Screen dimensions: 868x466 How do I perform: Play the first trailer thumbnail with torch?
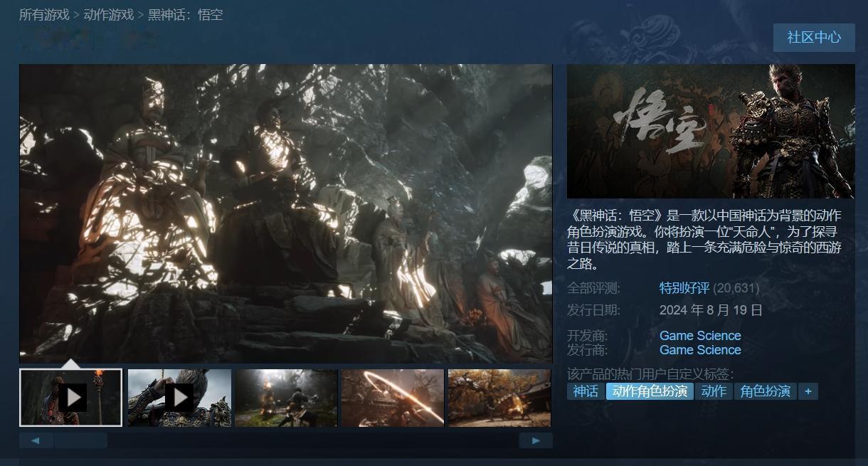71,397
